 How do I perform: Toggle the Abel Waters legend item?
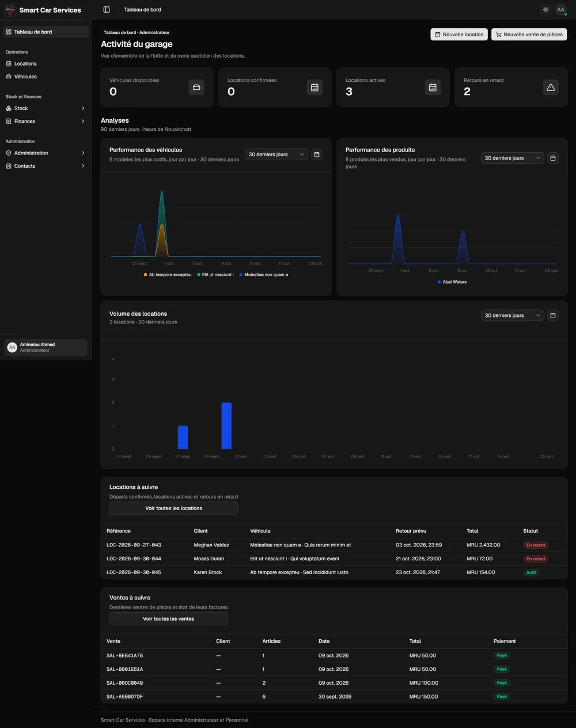click(x=452, y=282)
